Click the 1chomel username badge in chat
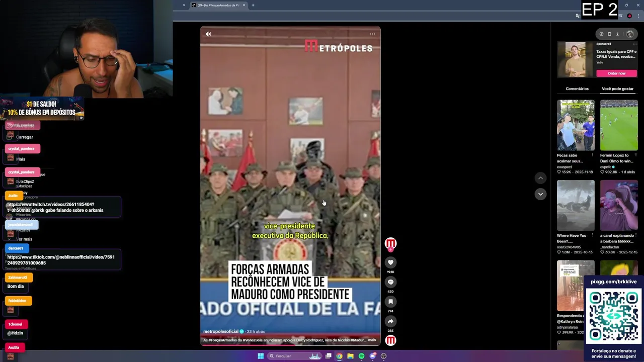The image size is (644, 362). pos(16,324)
